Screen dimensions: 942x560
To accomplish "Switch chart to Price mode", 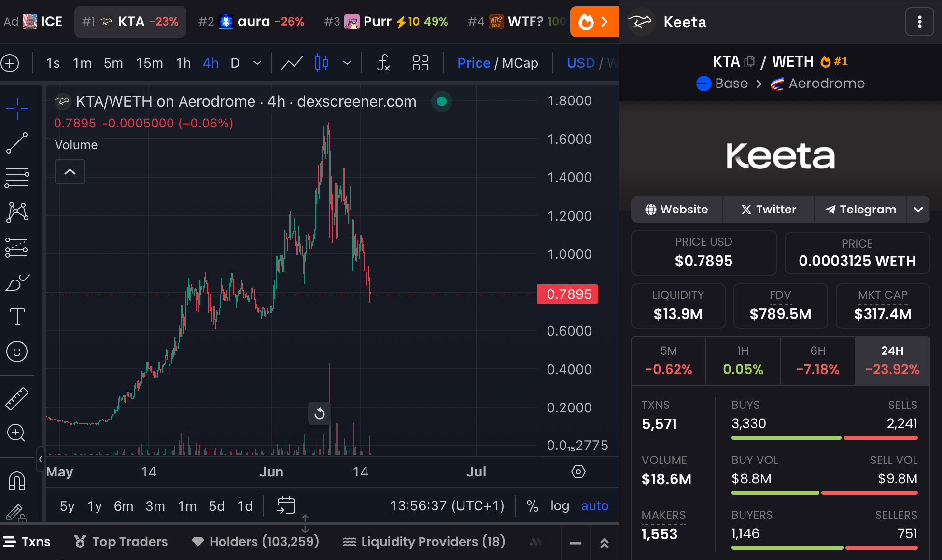I will point(474,63).
